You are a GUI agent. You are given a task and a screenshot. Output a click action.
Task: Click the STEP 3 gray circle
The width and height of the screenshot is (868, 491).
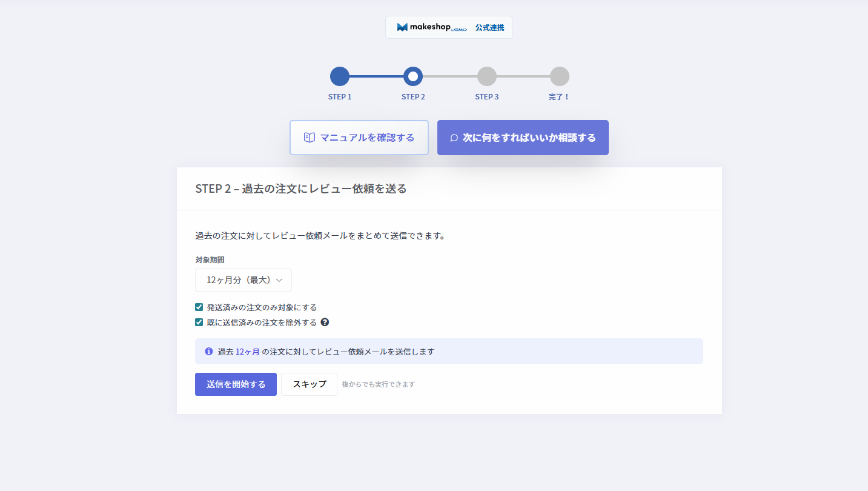pos(486,76)
